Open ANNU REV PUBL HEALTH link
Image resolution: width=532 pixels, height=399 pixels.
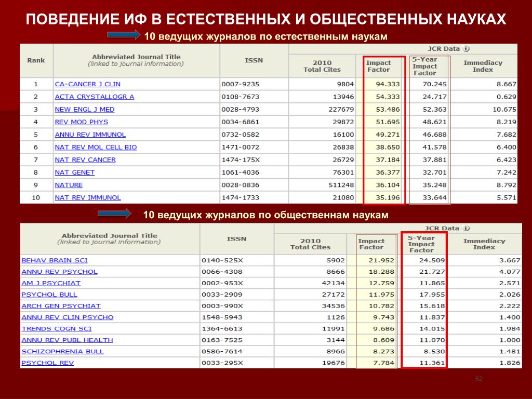(67, 340)
